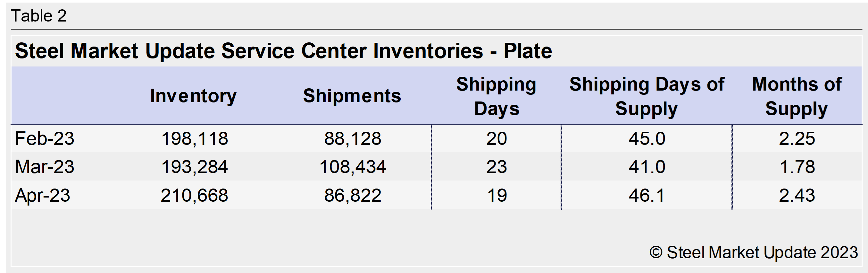Image resolution: width=868 pixels, height=273 pixels.
Task: Select Mar-23 inventory value 193,284
Action: [195, 167]
